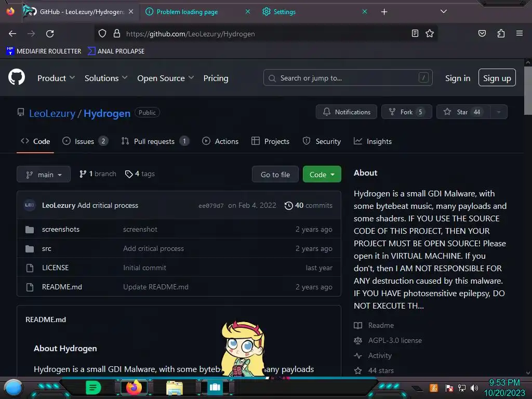This screenshot has width=532, height=399.
Task: Click the Pricing link
Action: [x=216, y=78]
